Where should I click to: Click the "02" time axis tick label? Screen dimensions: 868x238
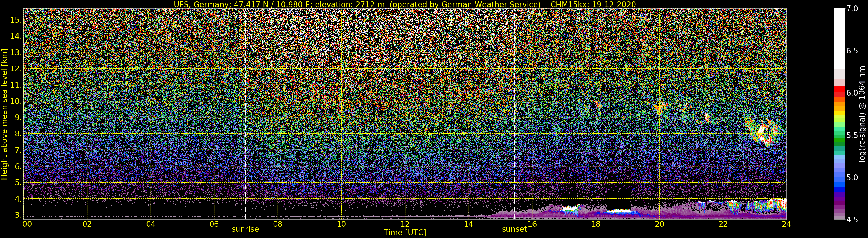[x=87, y=224]
